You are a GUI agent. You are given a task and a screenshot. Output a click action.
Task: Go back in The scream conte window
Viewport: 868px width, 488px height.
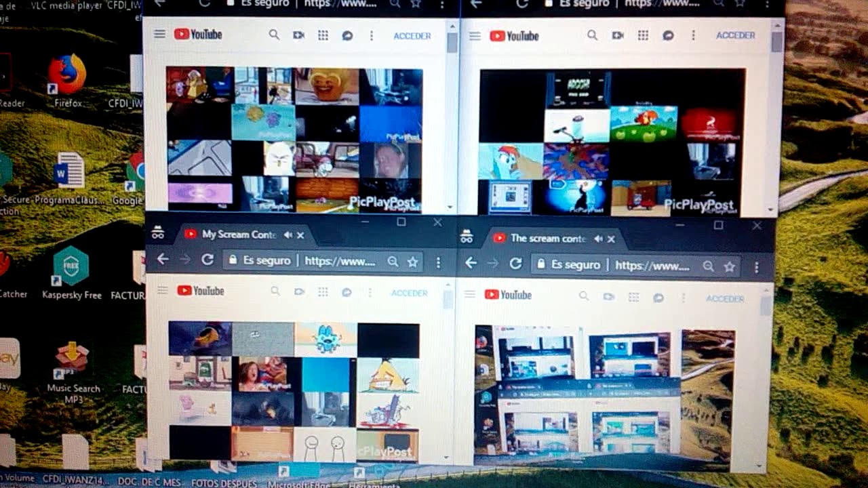point(471,263)
